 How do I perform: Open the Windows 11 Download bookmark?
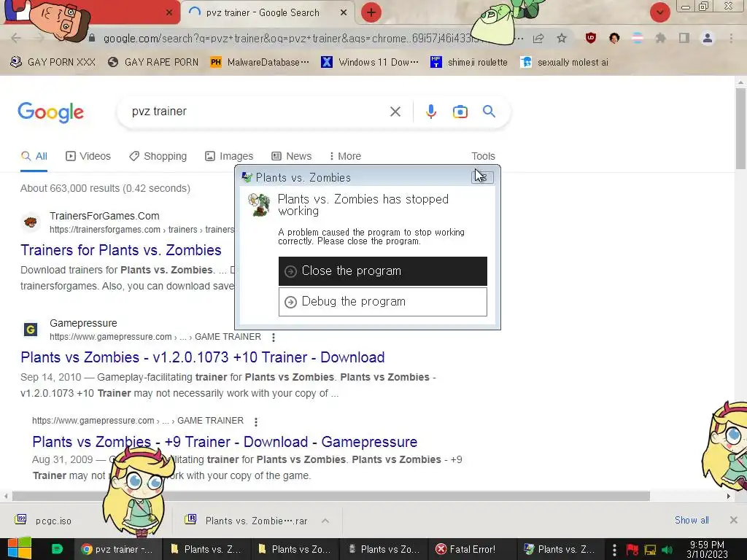coord(370,62)
